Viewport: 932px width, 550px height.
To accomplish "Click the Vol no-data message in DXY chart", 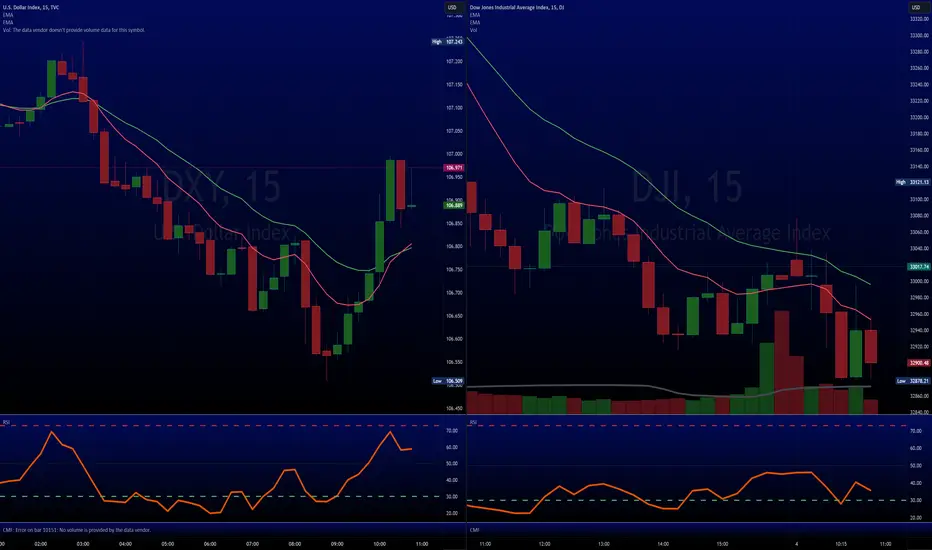I will (x=74, y=30).
